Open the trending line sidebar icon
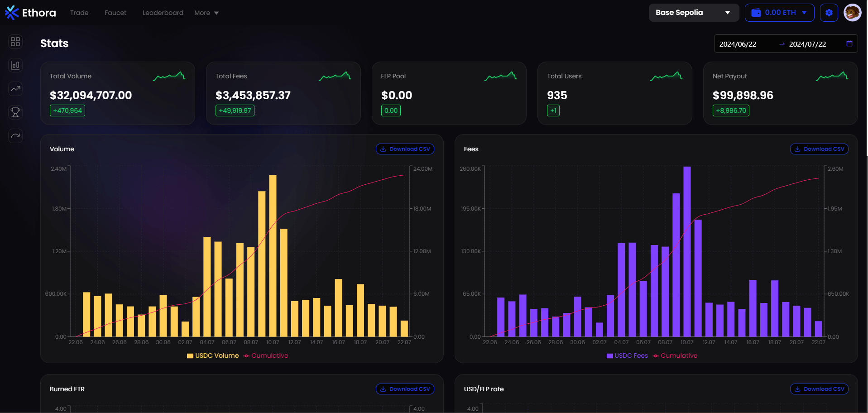 tap(15, 89)
